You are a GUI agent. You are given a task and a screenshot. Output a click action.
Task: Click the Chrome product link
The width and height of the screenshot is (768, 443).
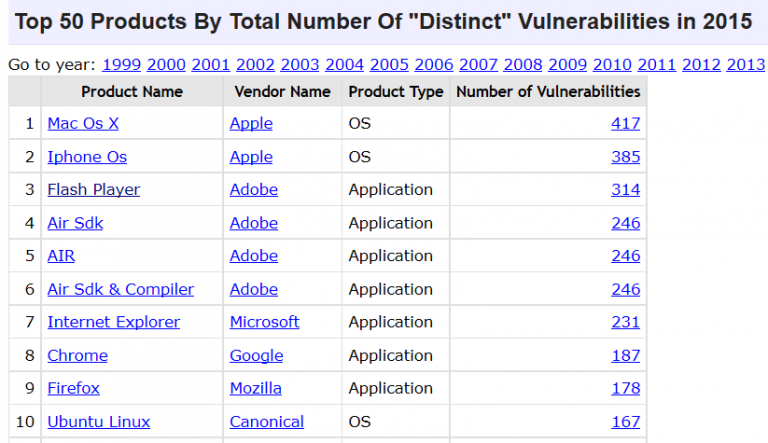click(x=77, y=355)
